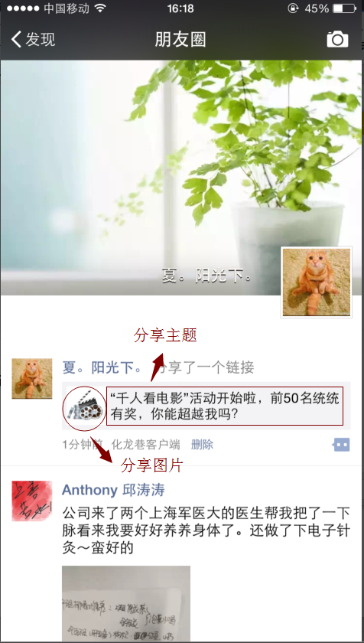Open the “千人看电影” shared link text

(x=225, y=406)
